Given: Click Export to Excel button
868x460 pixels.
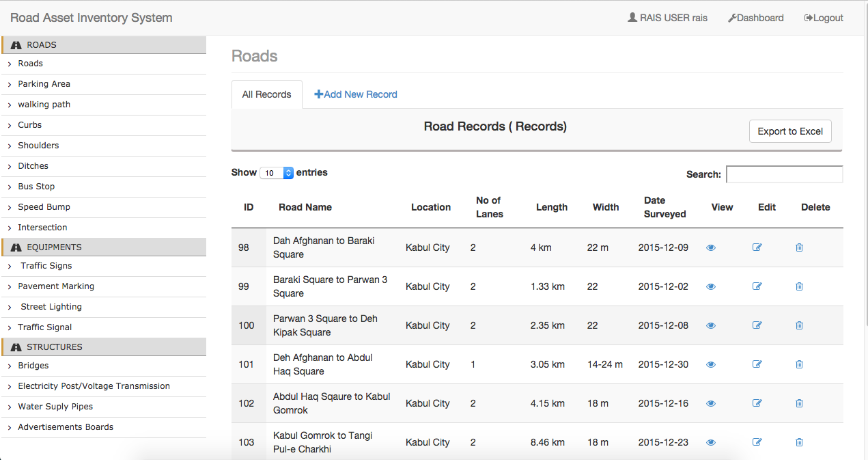Looking at the screenshot, I should pyautogui.click(x=789, y=131).
